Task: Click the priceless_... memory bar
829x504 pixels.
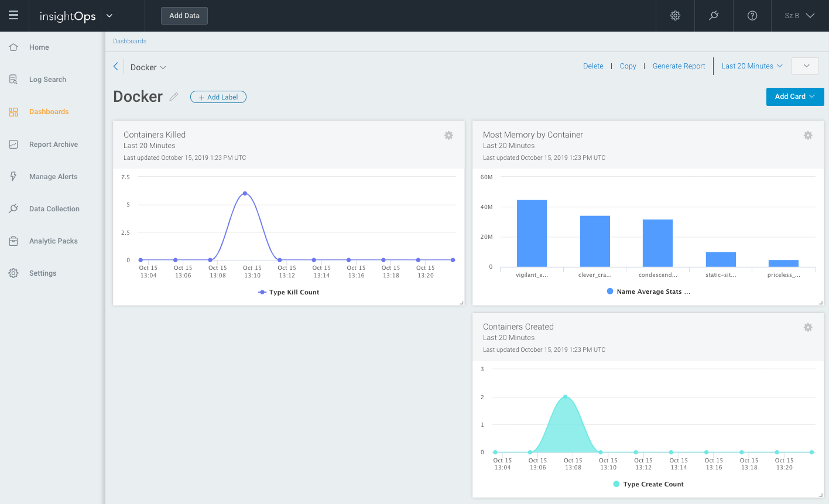Action: [x=783, y=263]
